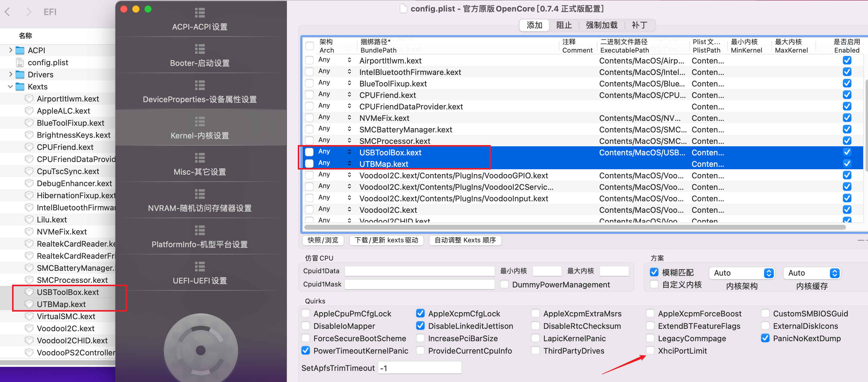Toggle the DisableLinkeditJettison quirk
The width and height of the screenshot is (868, 382).
[x=420, y=326]
